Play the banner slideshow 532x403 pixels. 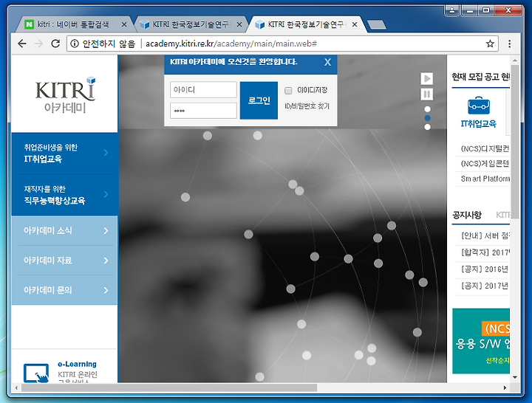coord(427,79)
